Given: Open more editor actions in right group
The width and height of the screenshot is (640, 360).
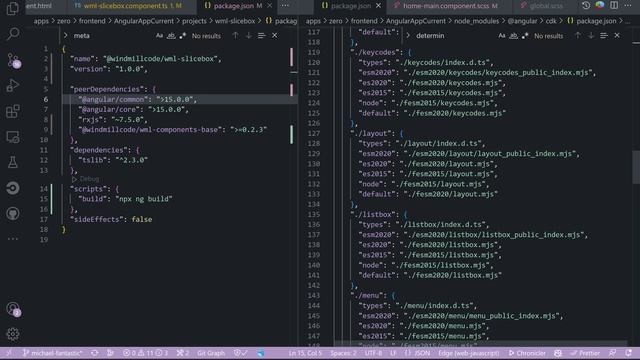Looking at the screenshot, I should (x=628, y=6).
